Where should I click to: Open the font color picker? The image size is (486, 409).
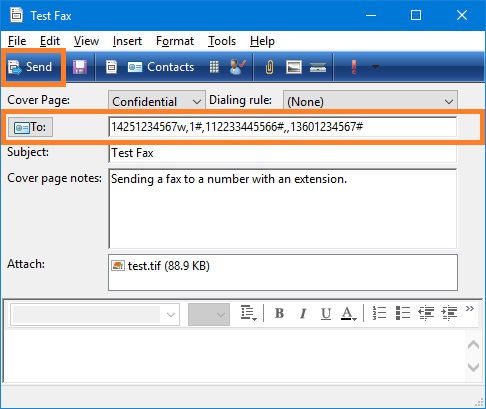pyautogui.click(x=349, y=313)
